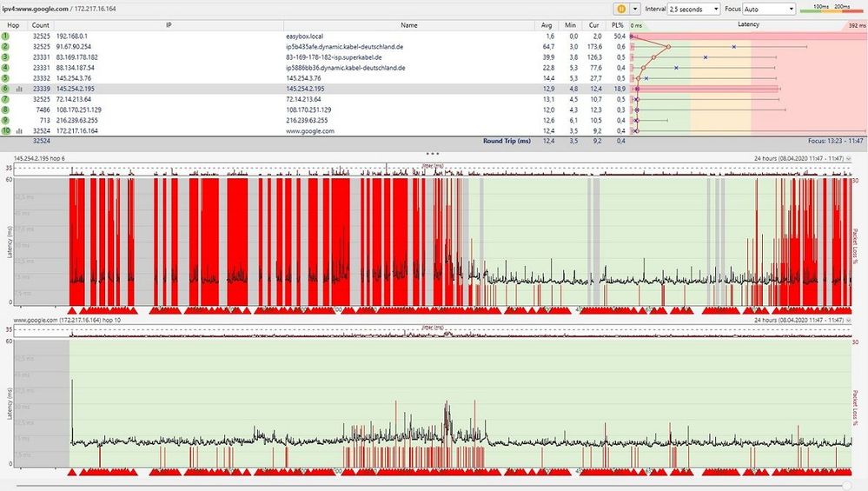Open the dropdown arrow beside the pause button
The width and height of the screenshot is (868, 491).
pos(635,9)
